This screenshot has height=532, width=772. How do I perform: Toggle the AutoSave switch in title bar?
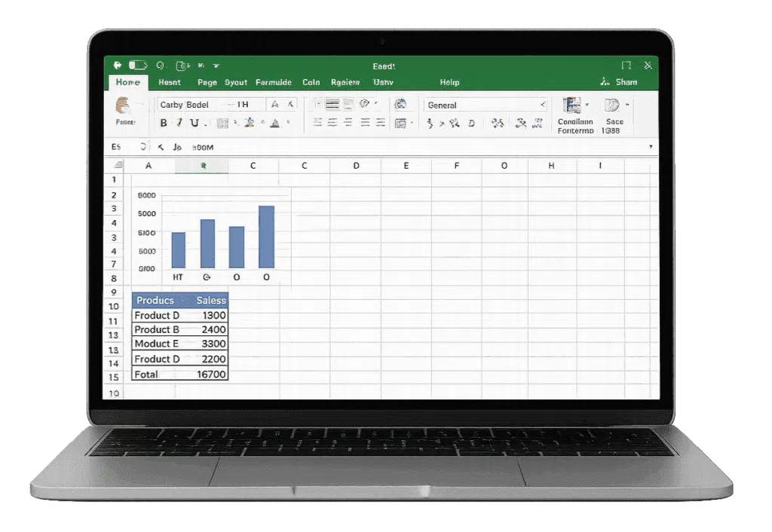coord(137,66)
